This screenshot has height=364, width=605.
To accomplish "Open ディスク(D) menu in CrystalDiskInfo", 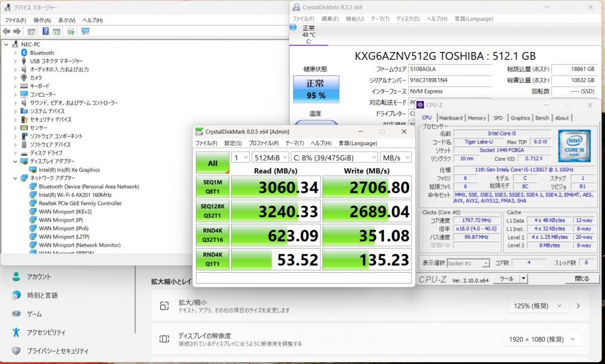I will pos(408,19).
